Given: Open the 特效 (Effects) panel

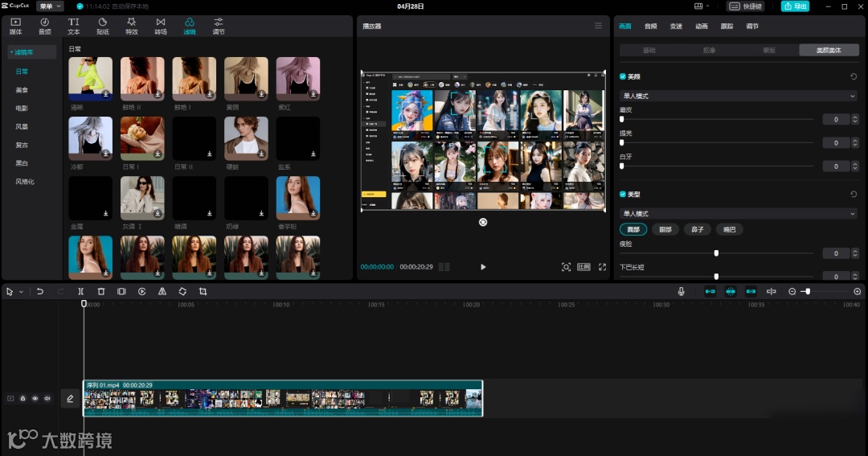Looking at the screenshot, I should pos(132,26).
